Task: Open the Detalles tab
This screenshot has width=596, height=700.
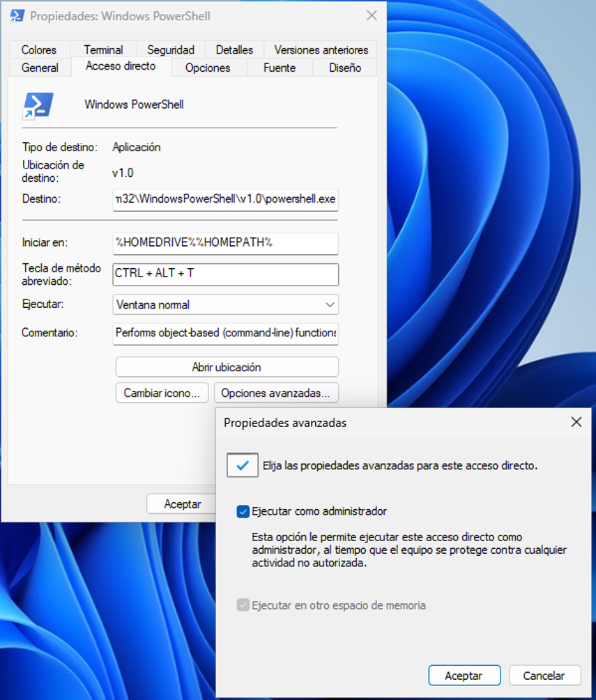Action: 234,50
